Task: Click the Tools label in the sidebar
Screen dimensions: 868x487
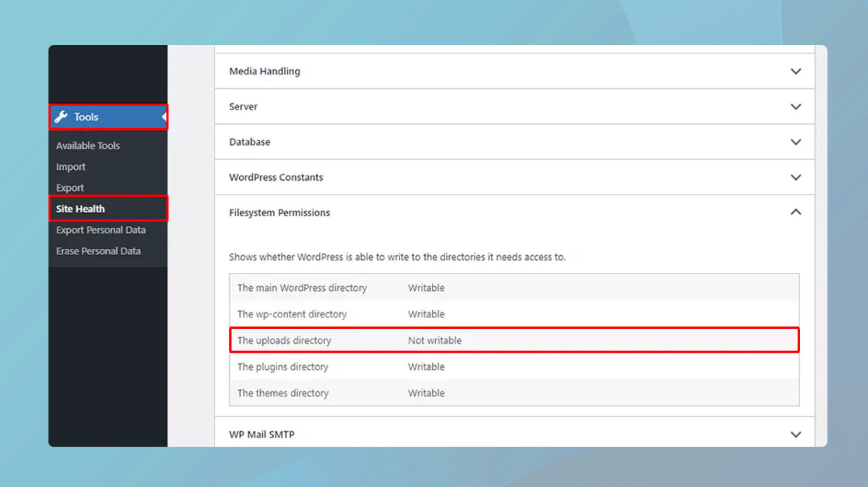Action: coord(87,116)
